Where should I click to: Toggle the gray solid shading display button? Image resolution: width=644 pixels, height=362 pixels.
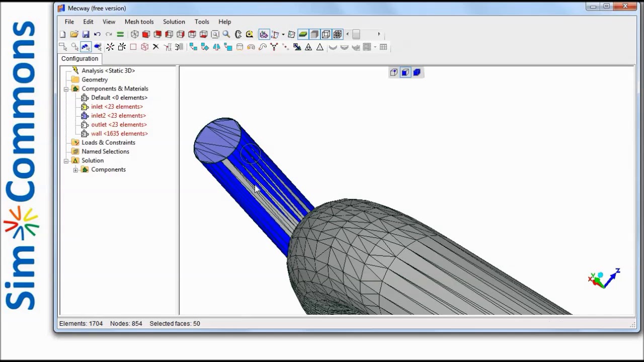(314, 34)
